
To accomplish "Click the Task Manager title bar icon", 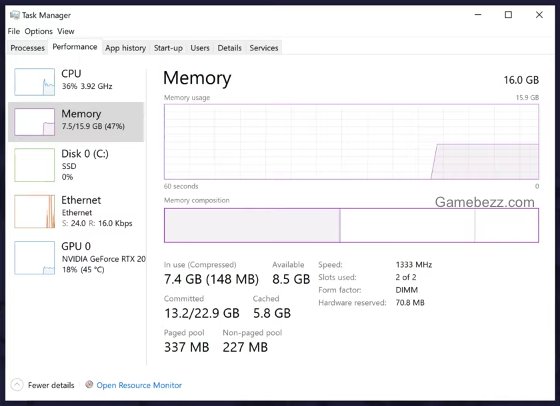I will (x=14, y=15).
